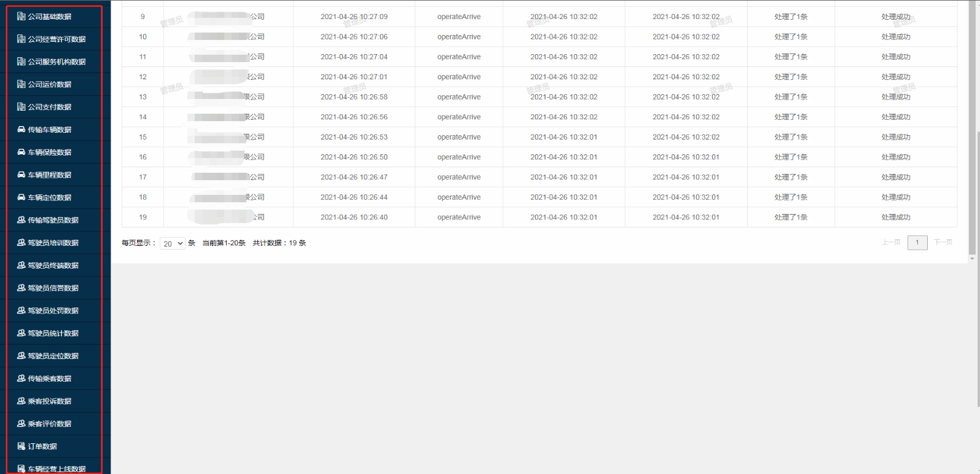This screenshot has height=474, width=980.
Task: Click the page number 1 button
Action: pyautogui.click(x=917, y=242)
